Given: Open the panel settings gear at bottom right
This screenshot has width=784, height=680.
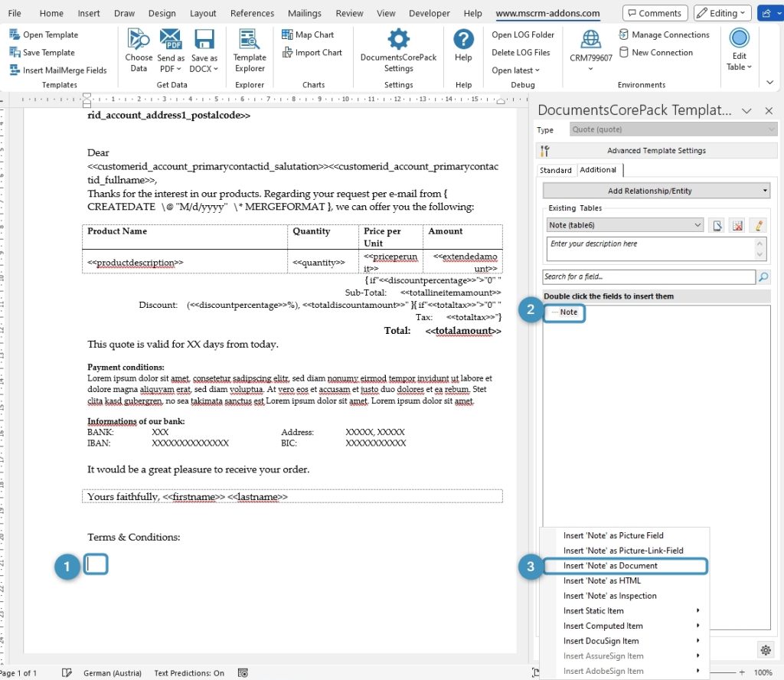Looking at the screenshot, I should [x=766, y=649].
